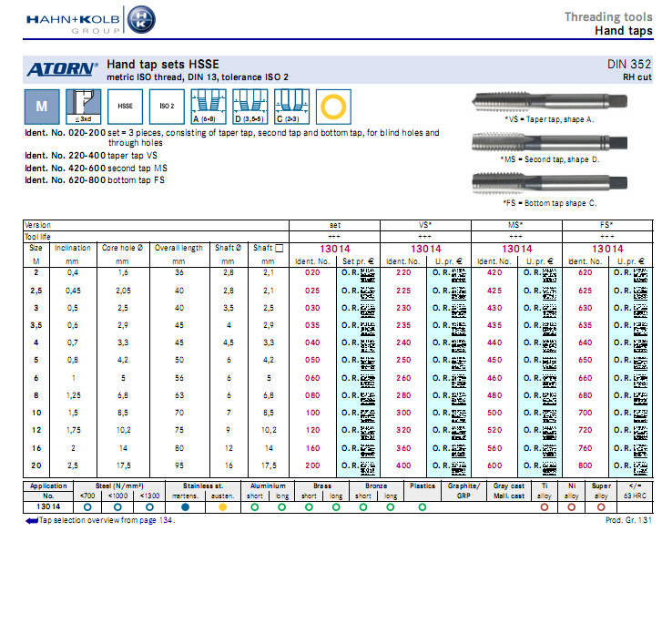Click the QR code beside MS Ident. No. 460
The height and width of the screenshot is (644, 662).
coord(549,381)
